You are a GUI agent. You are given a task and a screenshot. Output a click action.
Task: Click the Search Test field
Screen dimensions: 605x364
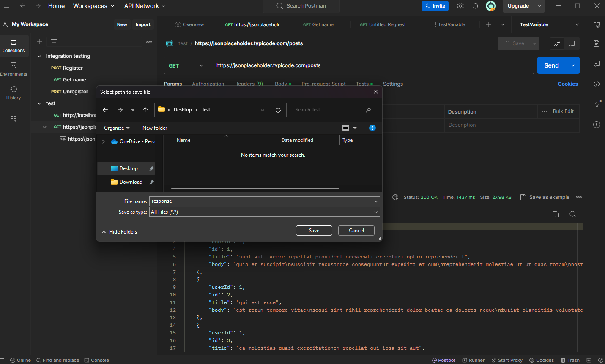point(334,110)
